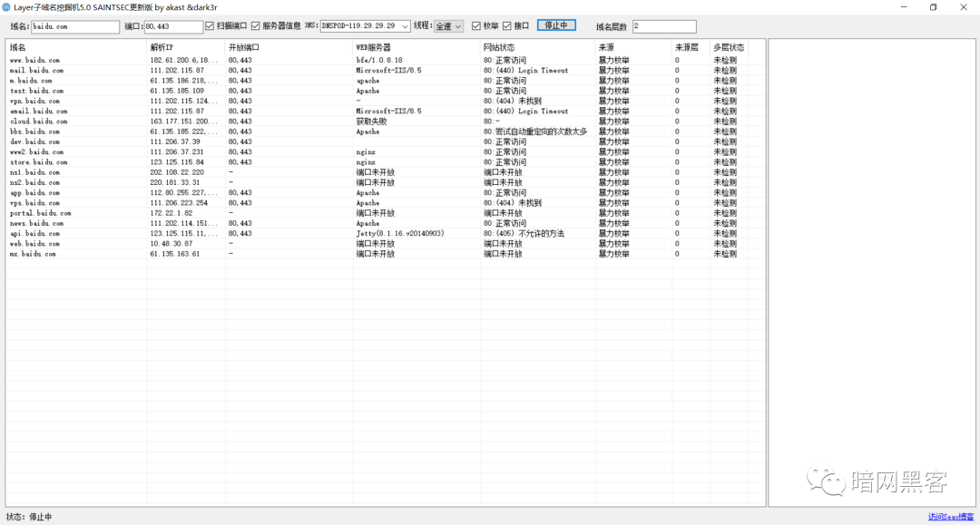Sort by the 来源层 column header

tap(691, 47)
